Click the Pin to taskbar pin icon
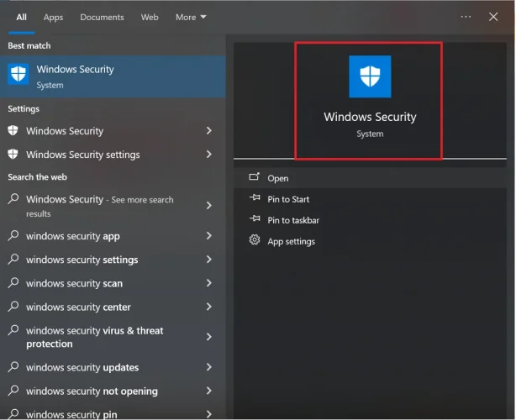The width and height of the screenshot is (516, 420). pos(254,220)
